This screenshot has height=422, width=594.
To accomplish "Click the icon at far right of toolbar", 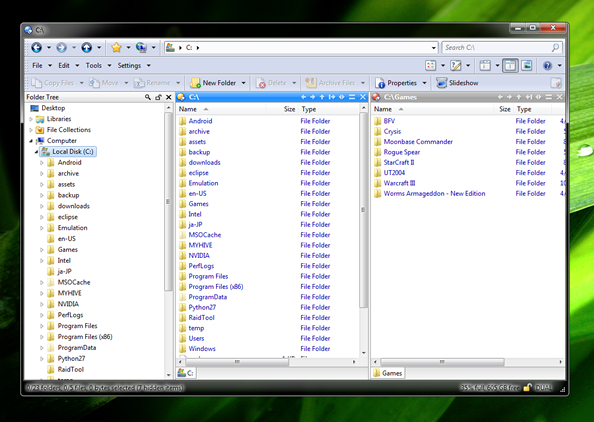I will coord(556,83).
